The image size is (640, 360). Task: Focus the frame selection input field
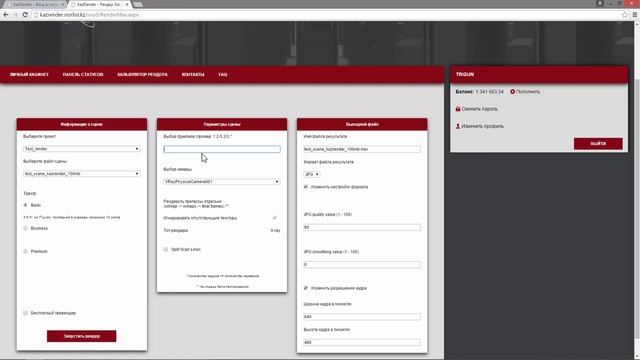pyautogui.click(x=222, y=149)
